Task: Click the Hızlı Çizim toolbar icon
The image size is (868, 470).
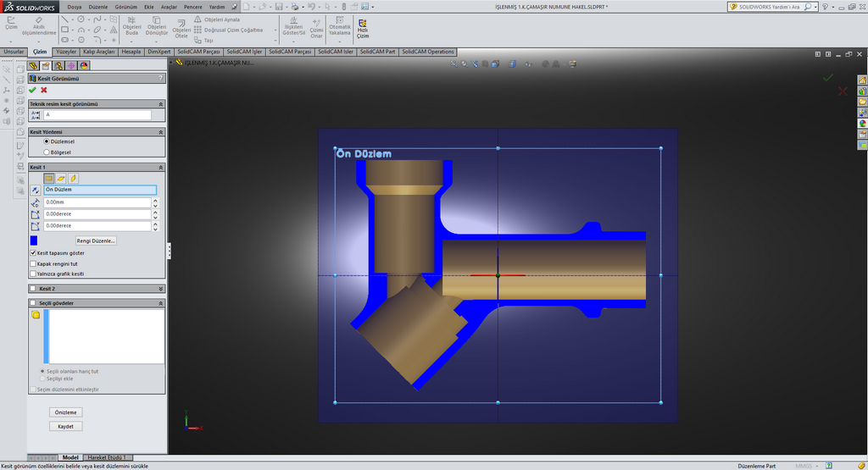Action: [362, 29]
